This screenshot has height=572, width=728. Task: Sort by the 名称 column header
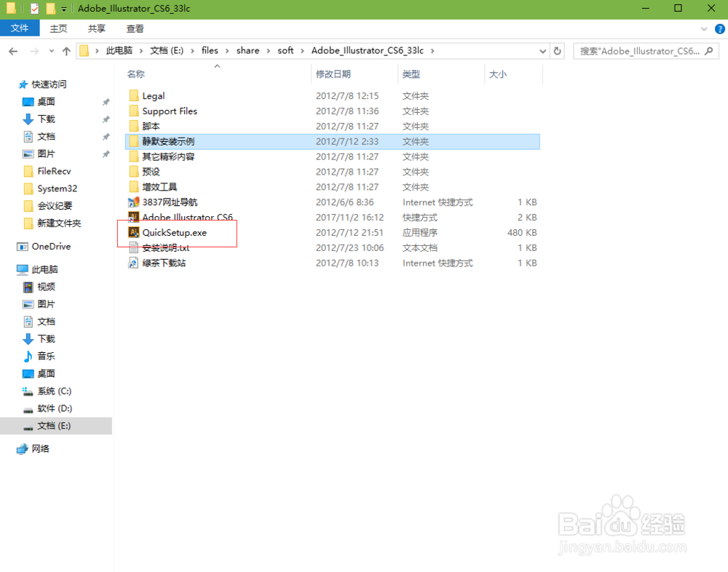pyautogui.click(x=136, y=74)
